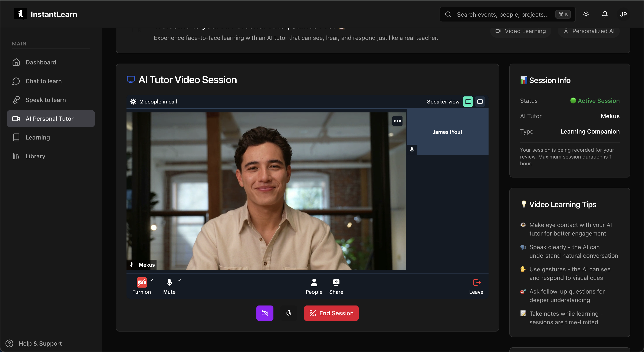Expand the microphone options chevron beside Mute
This screenshot has width=644, height=352.
[179, 280]
